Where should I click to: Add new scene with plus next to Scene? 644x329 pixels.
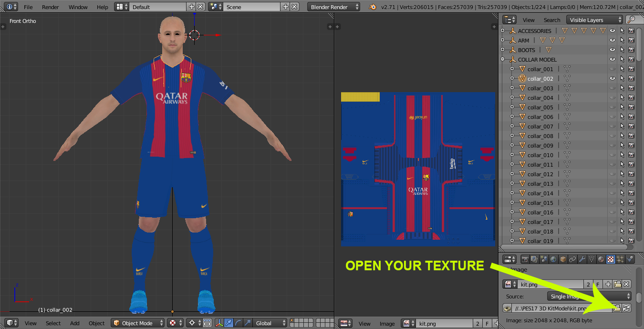(x=285, y=7)
